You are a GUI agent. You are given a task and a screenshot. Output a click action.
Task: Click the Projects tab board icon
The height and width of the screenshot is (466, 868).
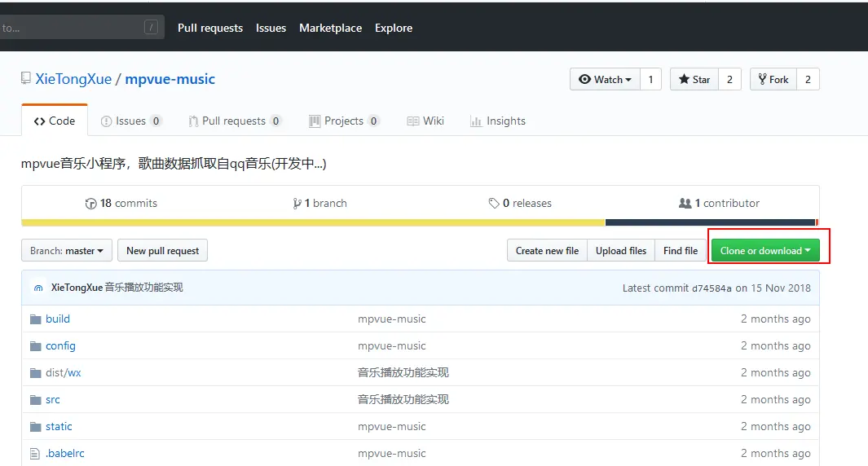tap(315, 121)
